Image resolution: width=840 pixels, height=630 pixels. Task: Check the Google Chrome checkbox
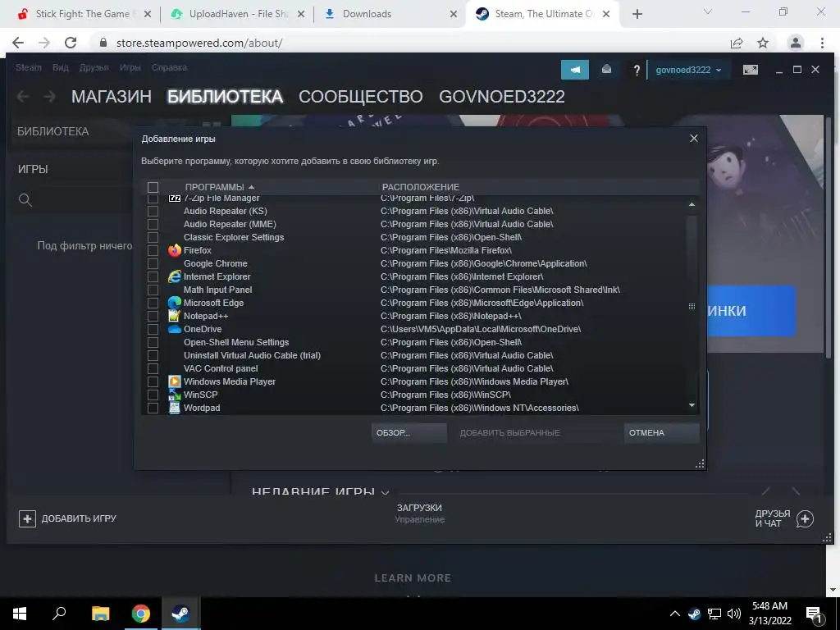[x=153, y=263]
